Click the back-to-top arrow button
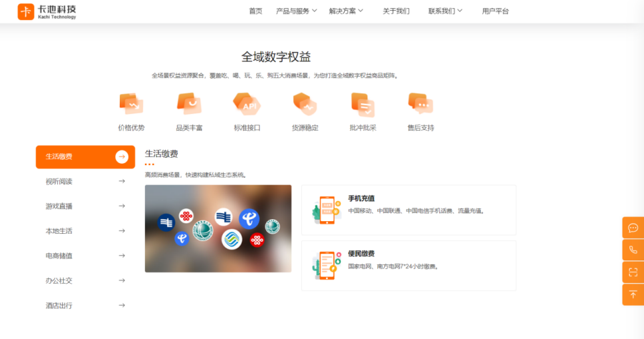The height and width of the screenshot is (339, 644). (x=633, y=294)
